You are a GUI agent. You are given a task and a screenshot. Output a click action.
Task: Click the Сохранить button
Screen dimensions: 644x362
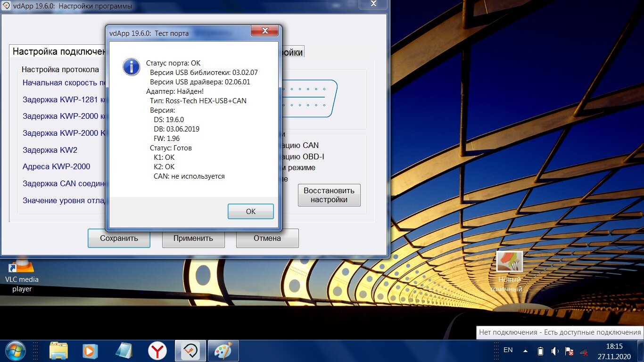pyautogui.click(x=119, y=239)
